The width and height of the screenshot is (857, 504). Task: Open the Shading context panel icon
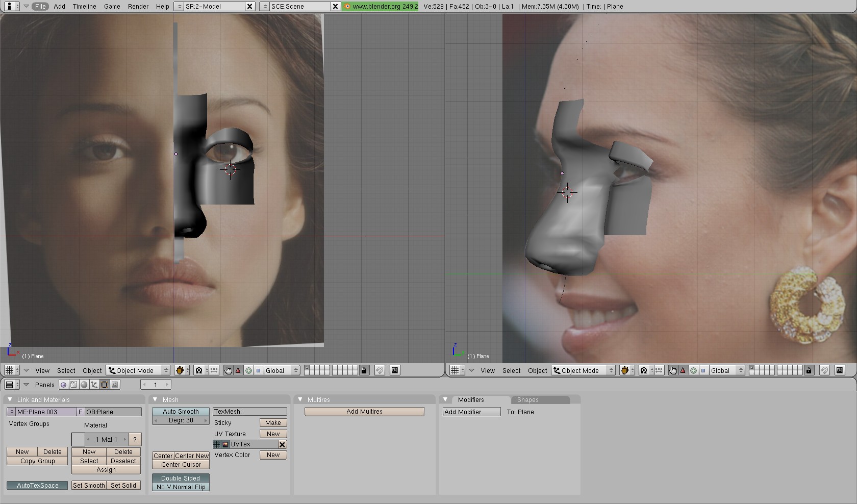click(x=84, y=385)
